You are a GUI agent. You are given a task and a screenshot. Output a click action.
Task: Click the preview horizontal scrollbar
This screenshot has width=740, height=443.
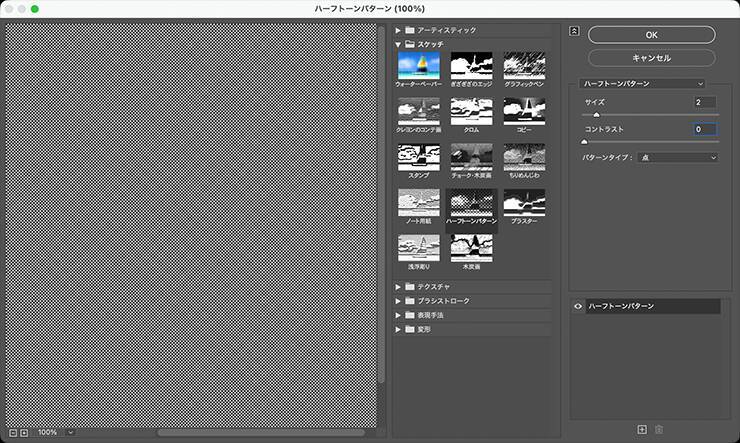261,433
